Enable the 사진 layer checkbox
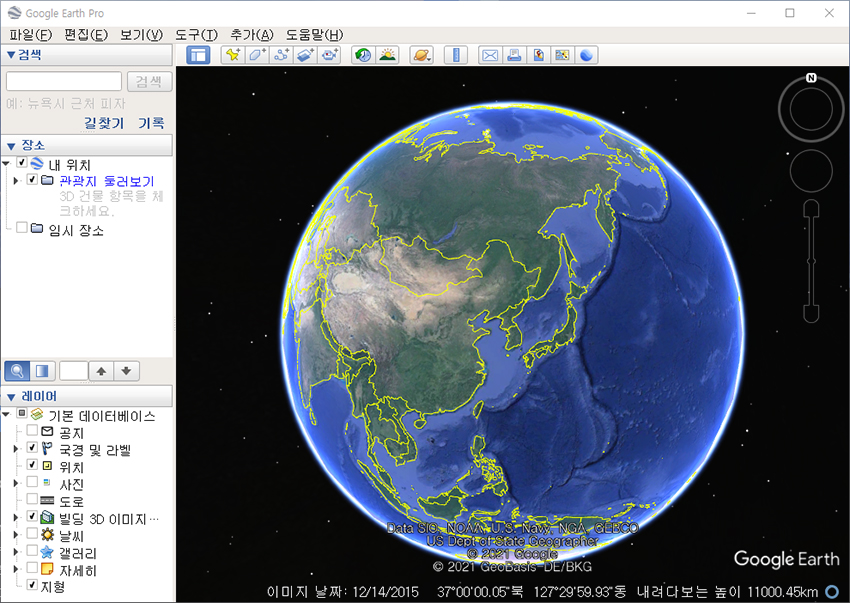 [32, 482]
